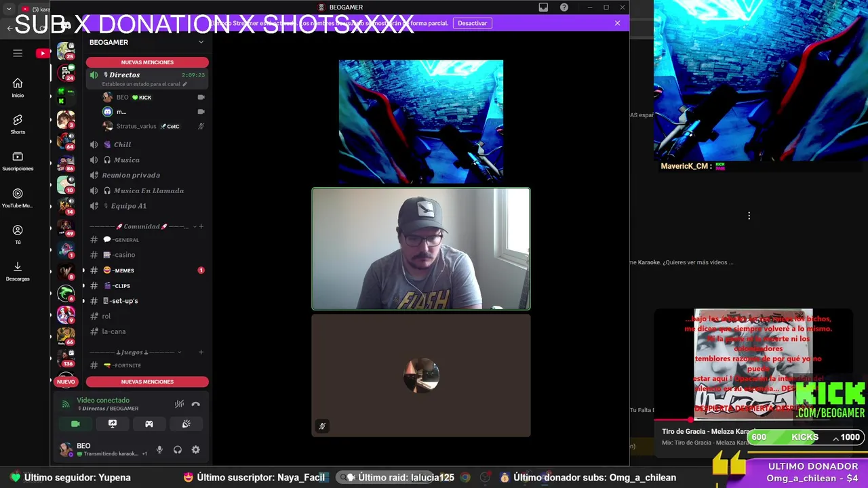Open the server with the 136 badge
The width and height of the screenshot is (868, 488).
(66, 358)
